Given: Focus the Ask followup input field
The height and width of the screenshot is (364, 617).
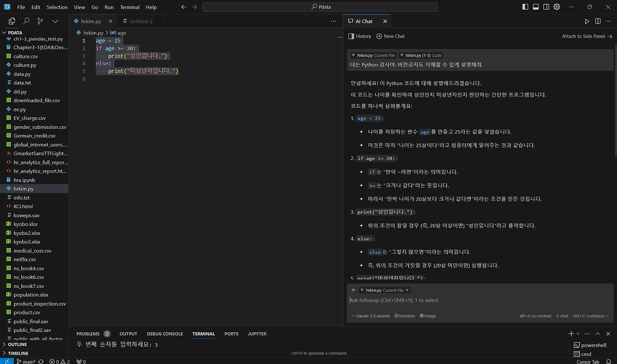Looking at the screenshot, I should pyautogui.click(x=480, y=300).
